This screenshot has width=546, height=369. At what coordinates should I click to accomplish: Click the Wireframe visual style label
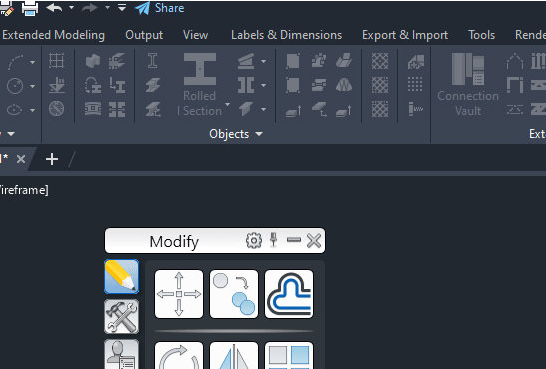[x=24, y=190]
